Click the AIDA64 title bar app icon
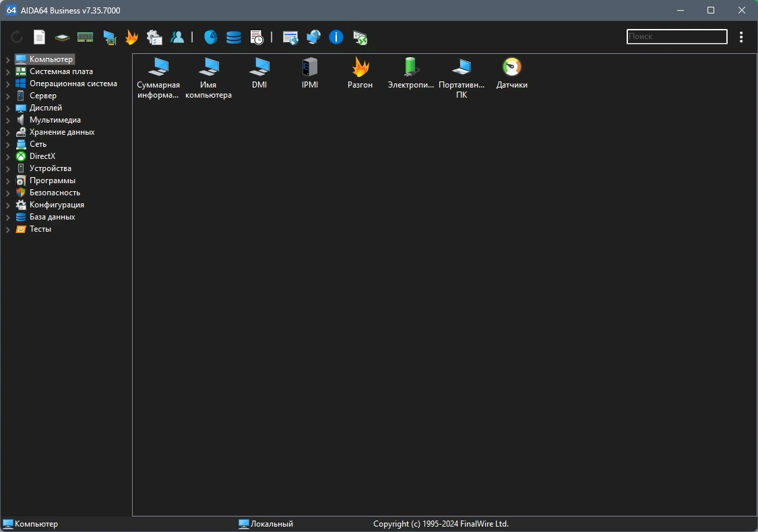The height and width of the screenshot is (532, 758). point(11,10)
